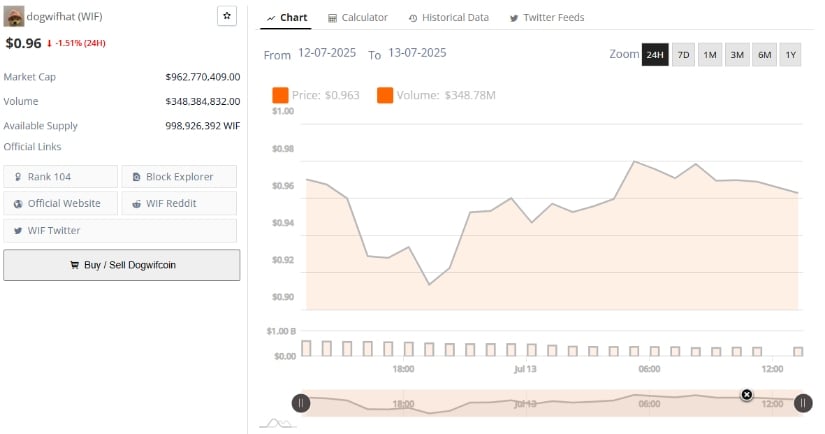Toggle the Volume series legend
The width and height of the screenshot is (825, 434).
pos(436,95)
